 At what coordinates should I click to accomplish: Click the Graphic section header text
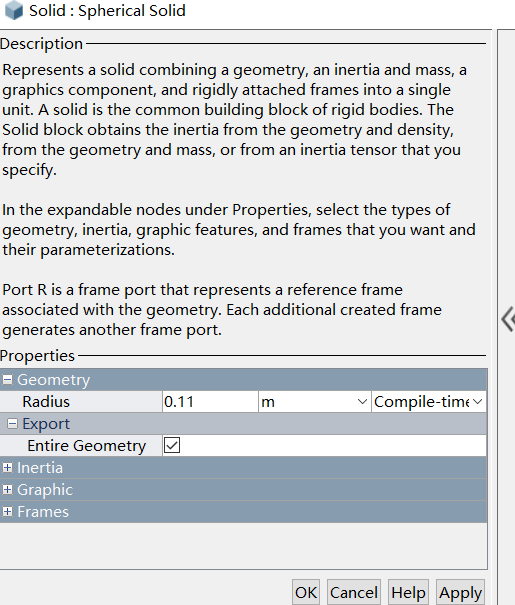click(x=45, y=490)
